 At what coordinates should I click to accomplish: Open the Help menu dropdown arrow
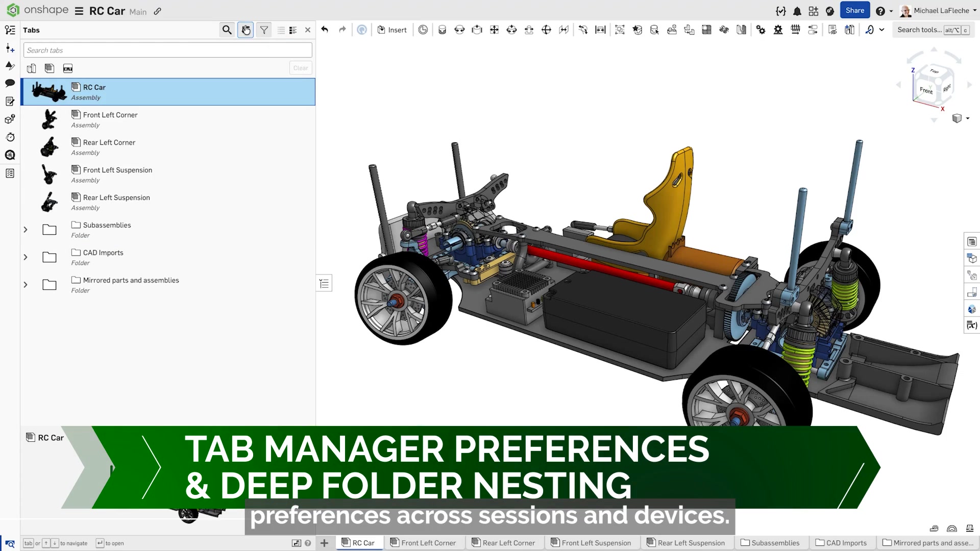point(891,11)
